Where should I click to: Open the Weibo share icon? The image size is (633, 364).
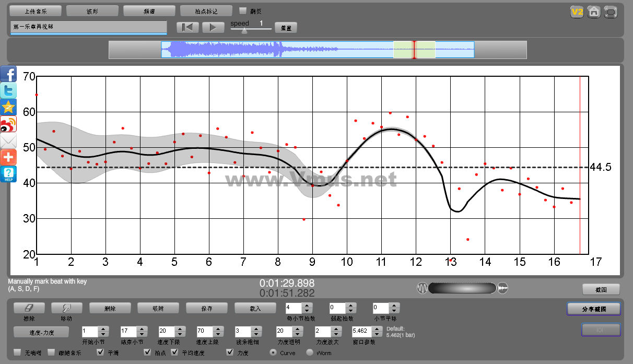pyautogui.click(x=8, y=124)
